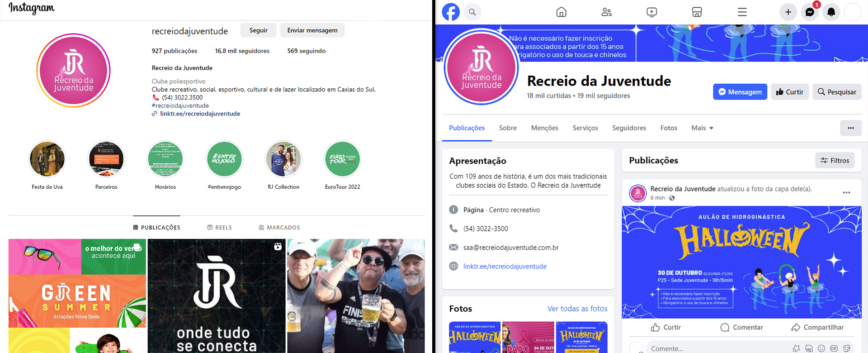
Task: Open Instagram linktr.ee link
Action: pos(200,114)
